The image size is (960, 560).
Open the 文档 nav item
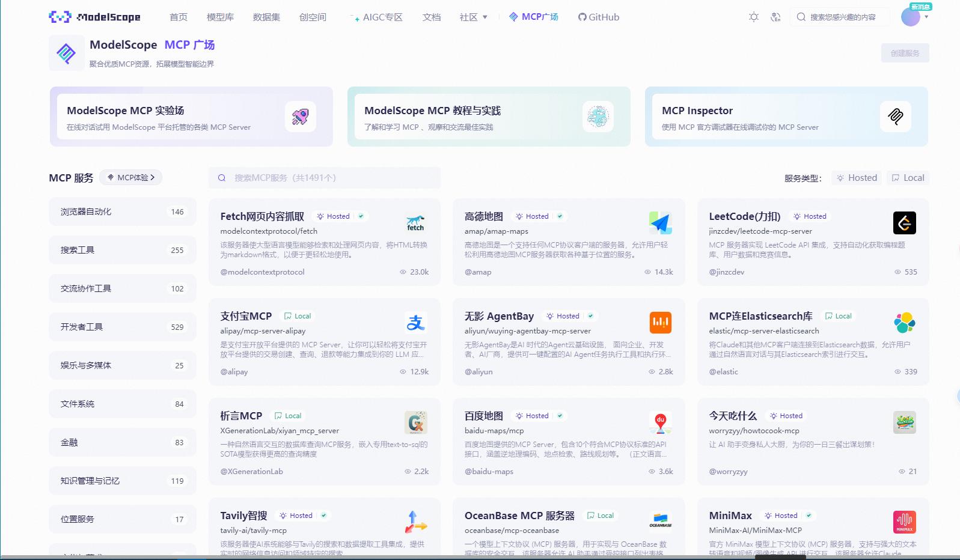[x=432, y=17]
